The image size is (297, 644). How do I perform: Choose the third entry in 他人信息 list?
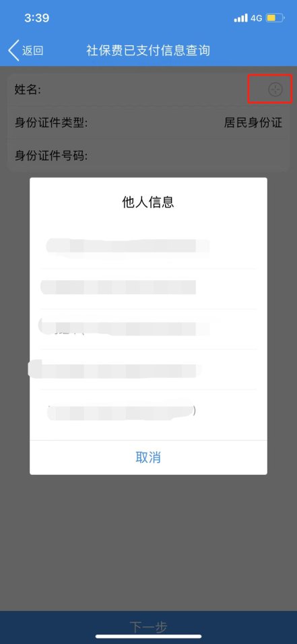coord(148,329)
